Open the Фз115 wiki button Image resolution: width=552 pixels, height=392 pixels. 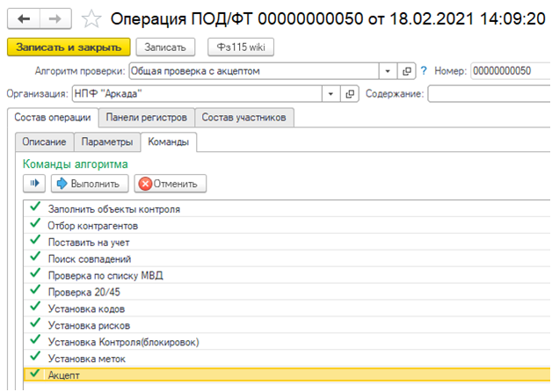coord(241,47)
